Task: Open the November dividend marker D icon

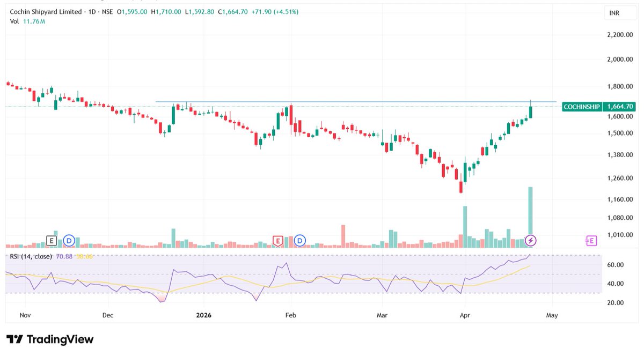Action: tap(69, 241)
